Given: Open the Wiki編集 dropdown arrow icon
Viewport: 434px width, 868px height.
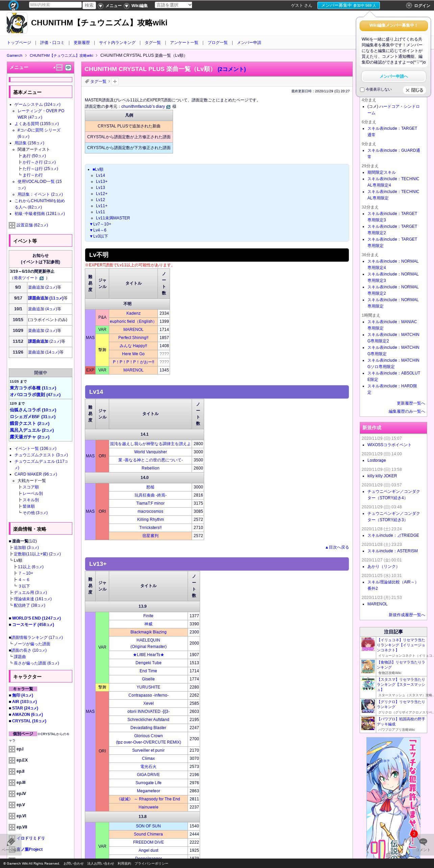Looking at the screenshot, I should [126, 6].
